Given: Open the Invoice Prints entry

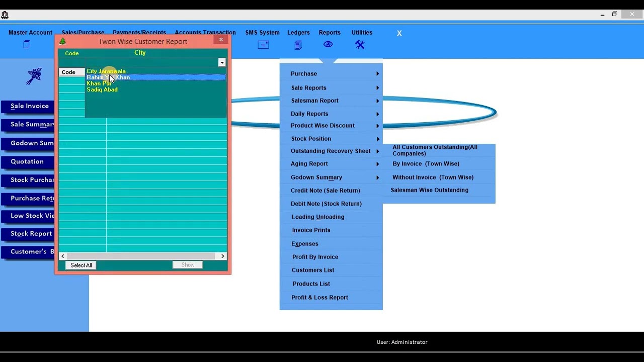Looking at the screenshot, I should click(x=311, y=230).
